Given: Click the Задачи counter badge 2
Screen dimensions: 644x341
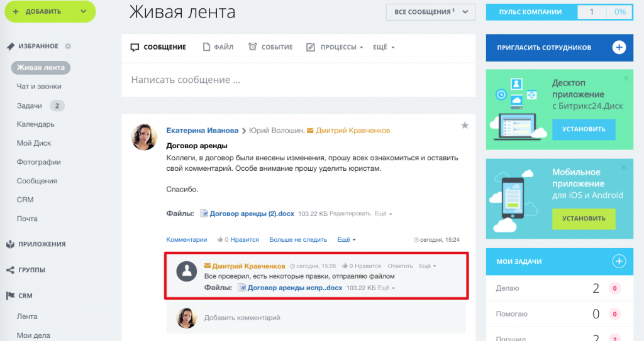Looking at the screenshot, I should click(57, 106).
